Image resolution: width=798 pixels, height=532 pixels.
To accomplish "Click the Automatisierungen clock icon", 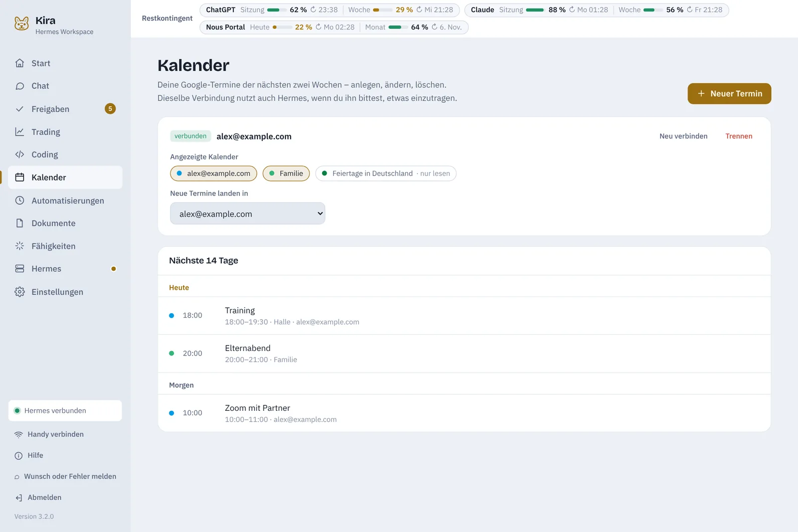I will 19,200.
